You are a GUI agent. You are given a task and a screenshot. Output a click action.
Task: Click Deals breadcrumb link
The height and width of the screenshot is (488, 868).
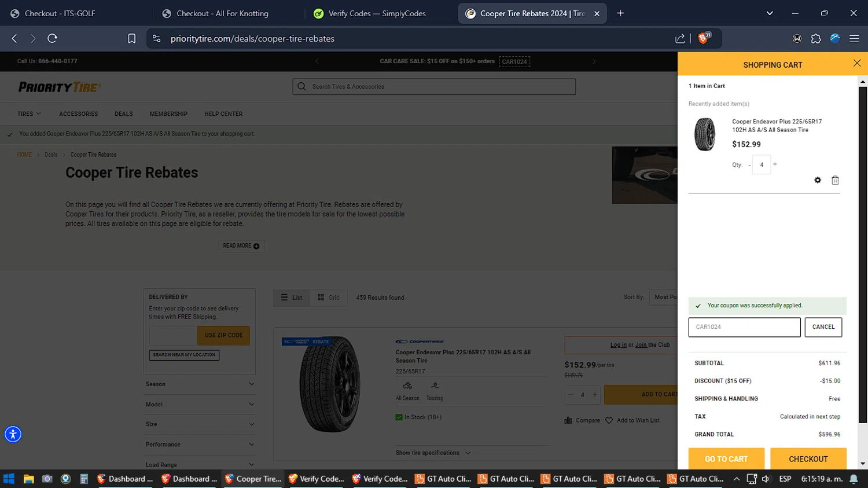[51, 155]
